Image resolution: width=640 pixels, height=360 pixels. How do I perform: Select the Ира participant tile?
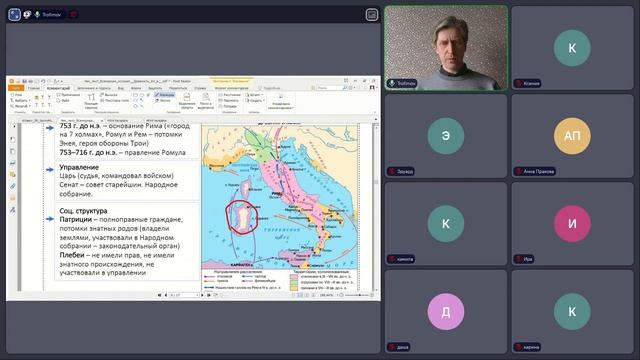click(x=572, y=224)
